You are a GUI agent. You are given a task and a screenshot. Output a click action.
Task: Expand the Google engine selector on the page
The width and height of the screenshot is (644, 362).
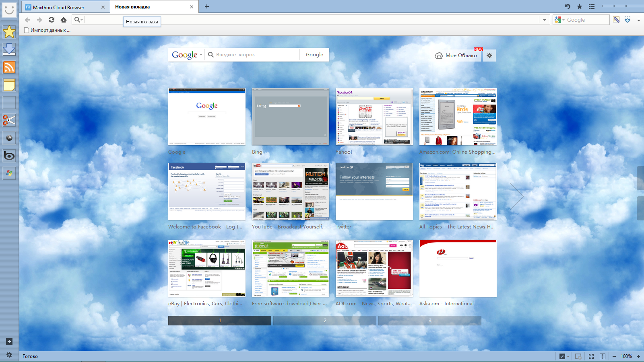pos(201,55)
